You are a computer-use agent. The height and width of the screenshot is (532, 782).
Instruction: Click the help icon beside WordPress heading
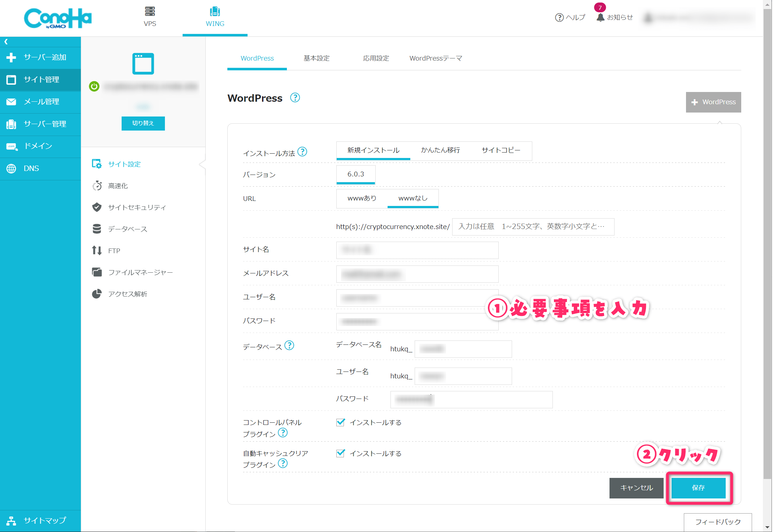[295, 98]
